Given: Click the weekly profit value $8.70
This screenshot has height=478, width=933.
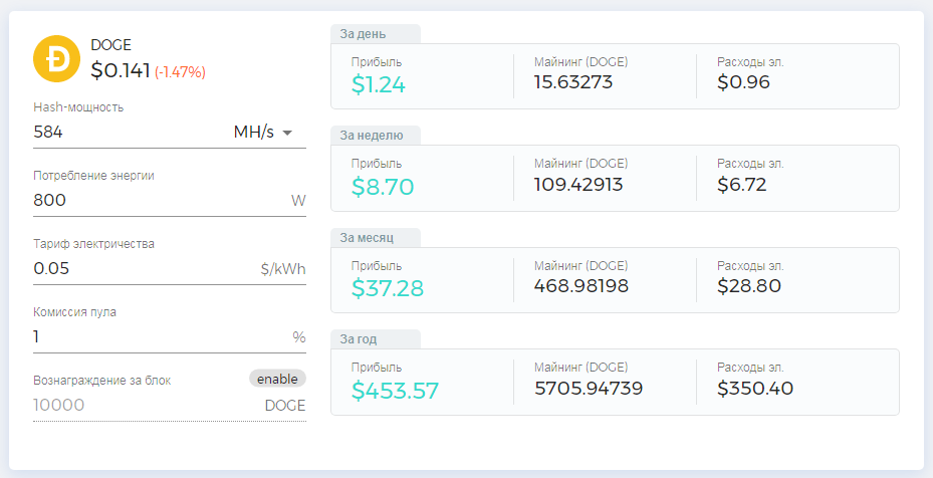Looking at the screenshot, I should 383,187.
